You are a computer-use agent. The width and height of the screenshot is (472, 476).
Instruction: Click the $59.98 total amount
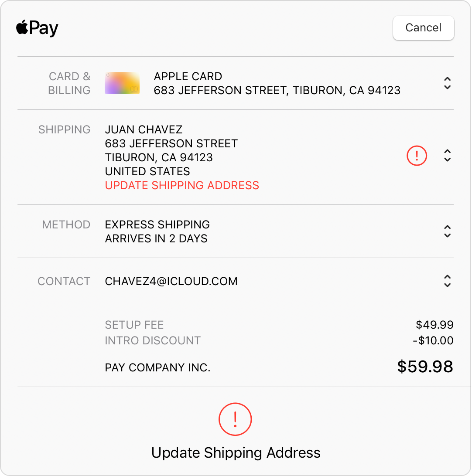(x=425, y=367)
